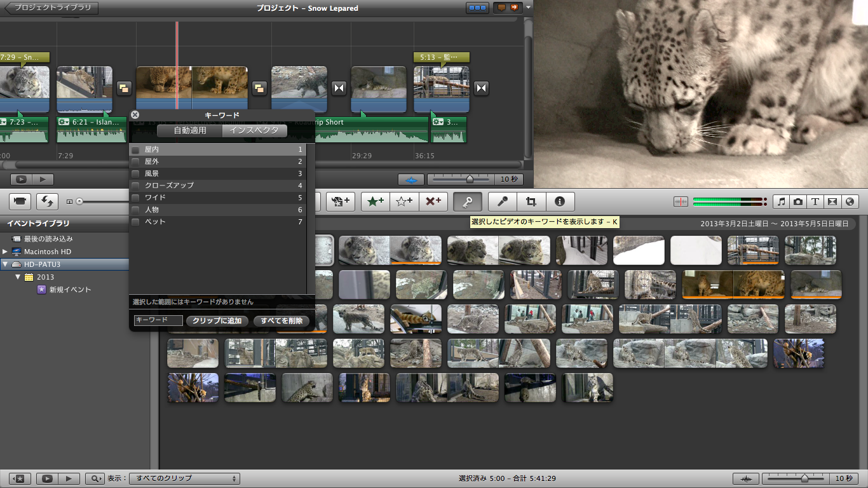The height and width of the screenshot is (488, 868).
Task: Open action menu on 6:21 Island audio clip
Action: point(64,121)
